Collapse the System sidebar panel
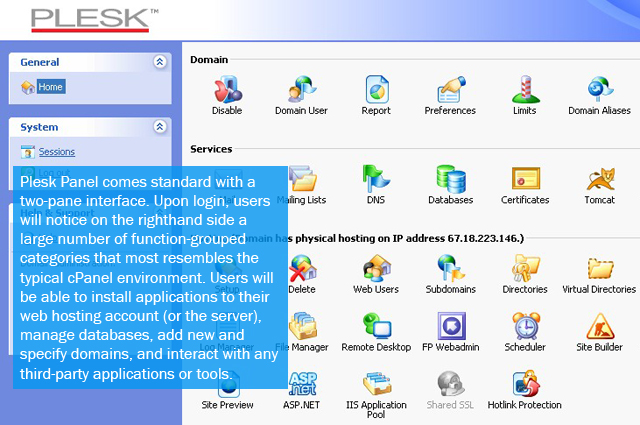The width and height of the screenshot is (640, 425). point(159,127)
